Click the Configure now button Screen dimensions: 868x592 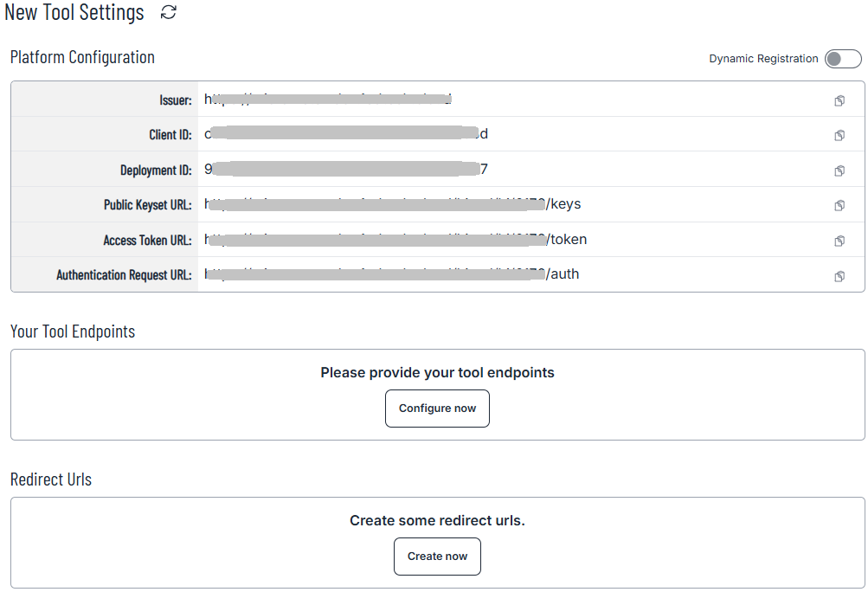coord(437,408)
